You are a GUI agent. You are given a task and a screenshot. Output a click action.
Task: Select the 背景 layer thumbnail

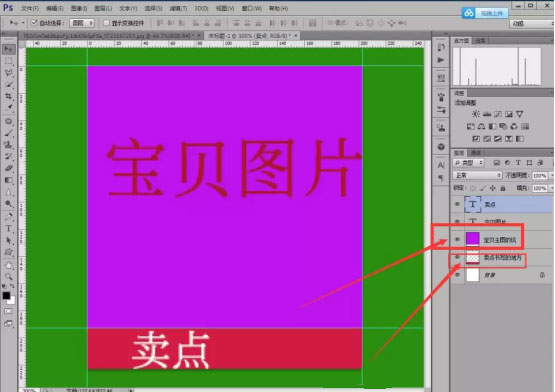473,275
